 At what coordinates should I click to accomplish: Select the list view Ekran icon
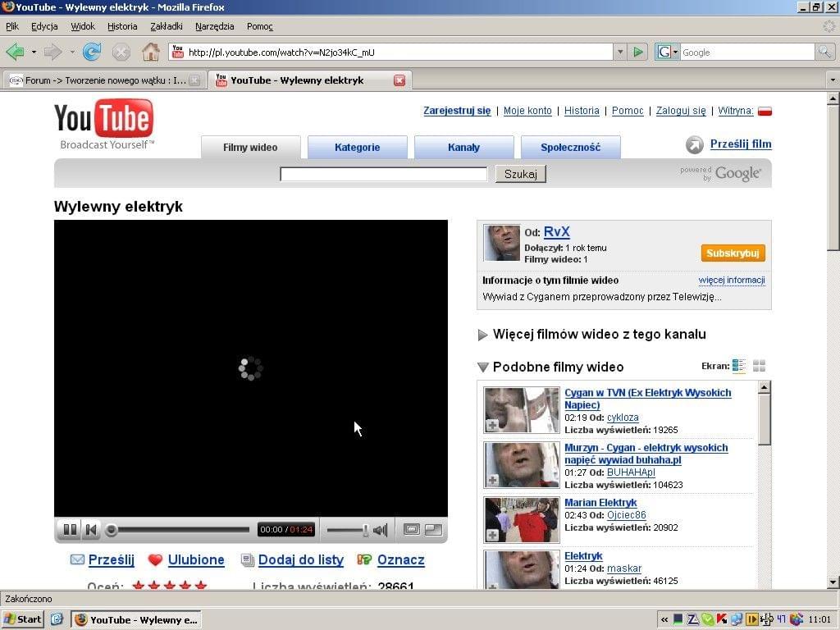[x=739, y=366]
